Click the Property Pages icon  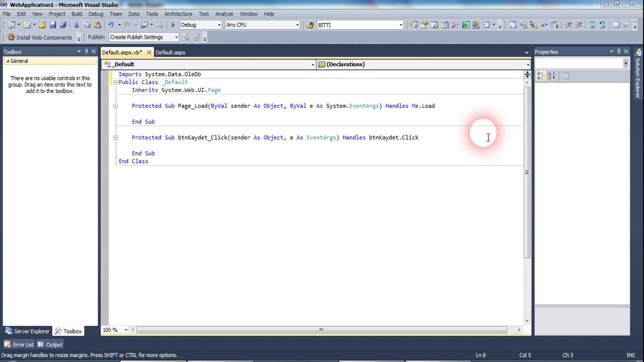(x=565, y=75)
